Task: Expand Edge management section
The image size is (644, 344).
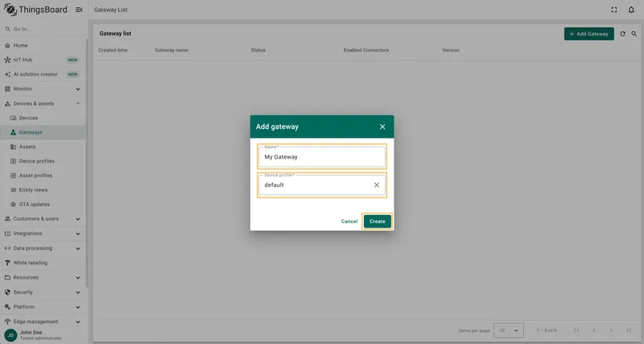Action: pyautogui.click(x=43, y=321)
